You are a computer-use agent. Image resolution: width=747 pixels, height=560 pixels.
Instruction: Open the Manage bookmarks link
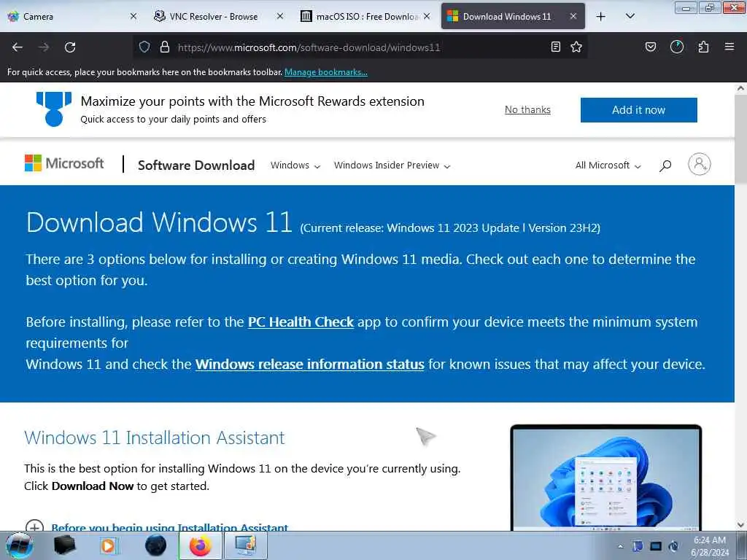326,72
